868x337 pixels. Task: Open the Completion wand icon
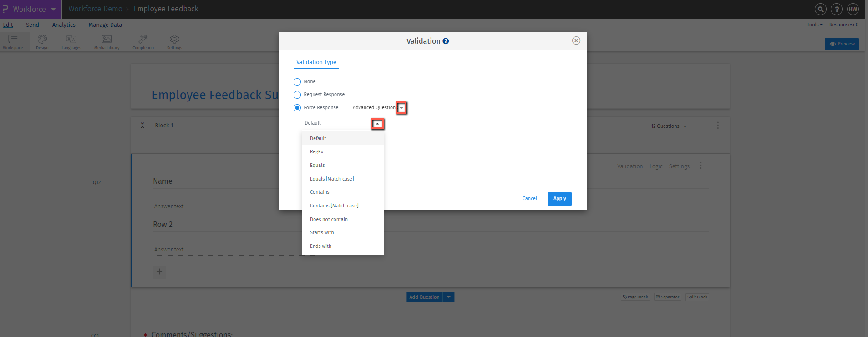(x=143, y=42)
